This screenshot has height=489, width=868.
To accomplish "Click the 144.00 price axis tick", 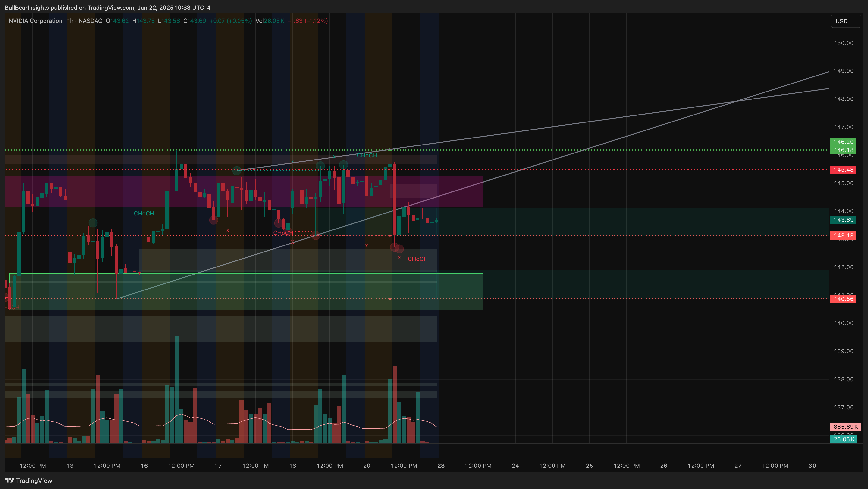I will coord(843,211).
